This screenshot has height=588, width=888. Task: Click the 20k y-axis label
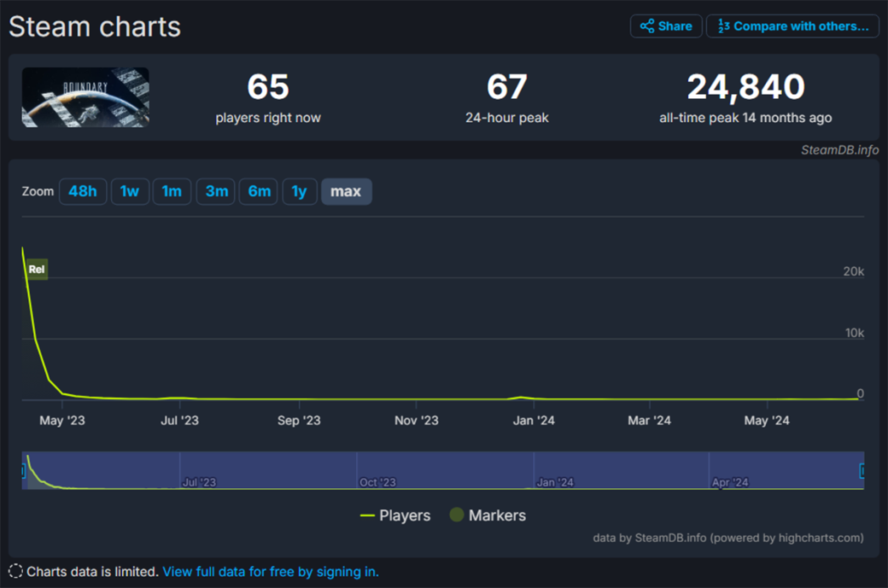854,271
